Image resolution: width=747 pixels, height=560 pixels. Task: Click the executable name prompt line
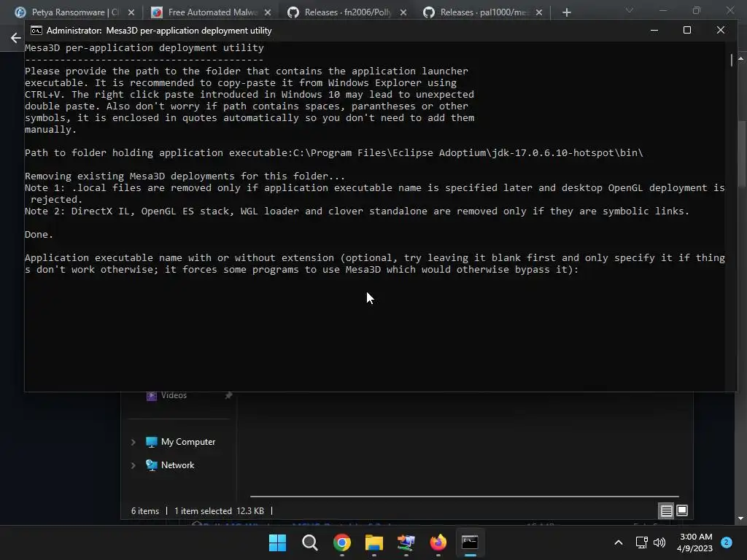point(375,264)
